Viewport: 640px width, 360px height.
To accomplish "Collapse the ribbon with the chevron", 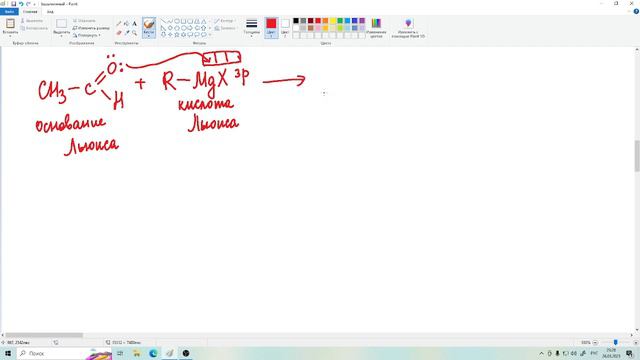I will pyautogui.click(x=629, y=11).
